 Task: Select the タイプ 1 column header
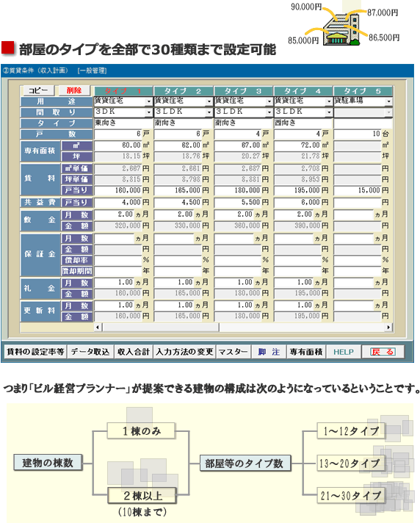[123, 91]
